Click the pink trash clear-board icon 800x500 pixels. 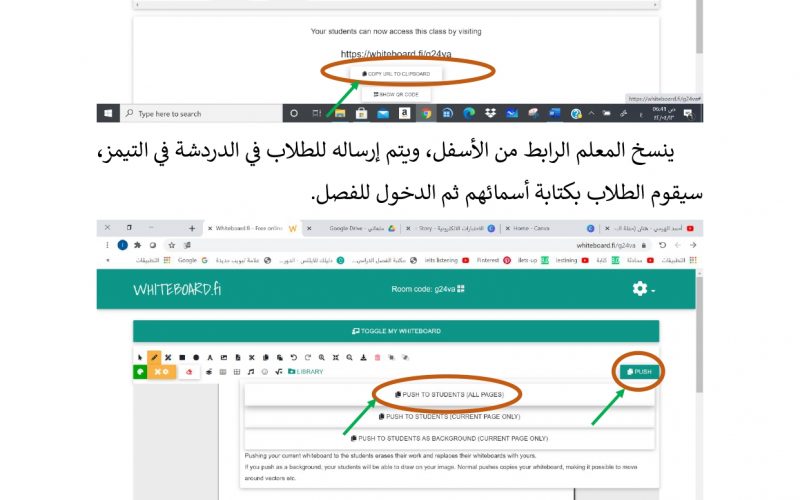378,358
